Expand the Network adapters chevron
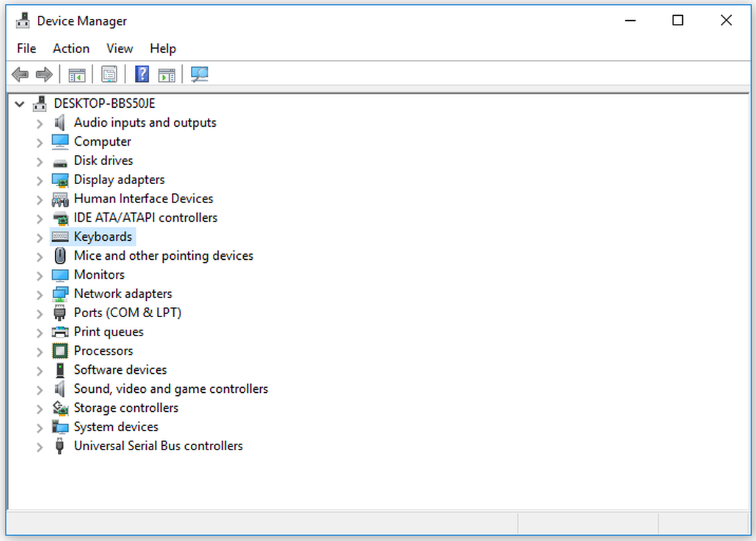Screen dimensions: 756x541 pos(40,294)
